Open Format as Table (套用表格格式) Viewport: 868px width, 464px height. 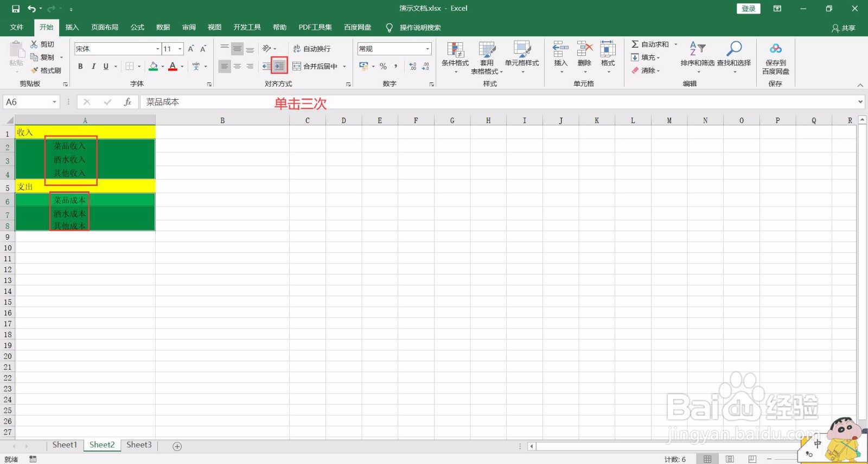[487, 57]
